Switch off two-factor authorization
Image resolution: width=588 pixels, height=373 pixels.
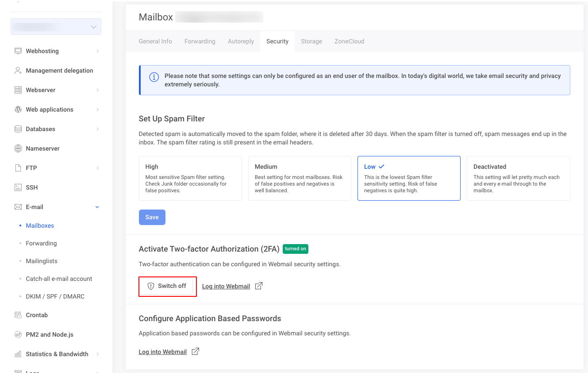pyautogui.click(x=167, y=286)
